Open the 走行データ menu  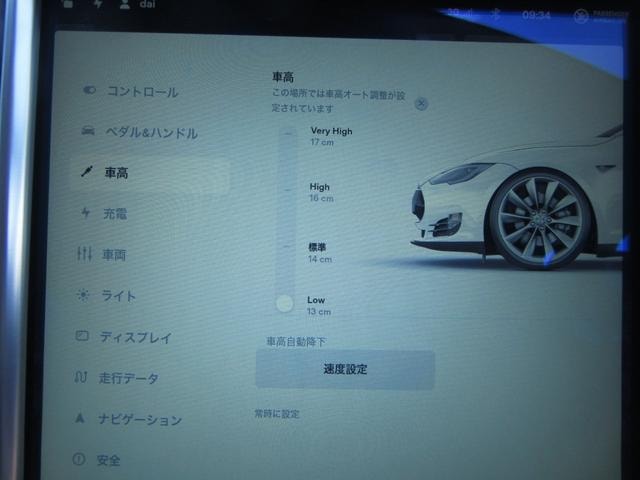click(x=129, y=378)
